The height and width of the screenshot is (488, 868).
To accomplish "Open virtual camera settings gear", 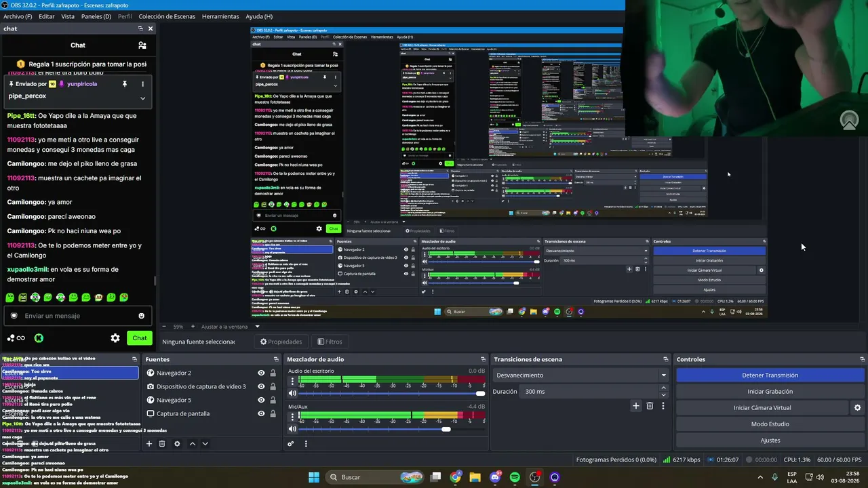I will pyautogui.click(x=857, y=407).
